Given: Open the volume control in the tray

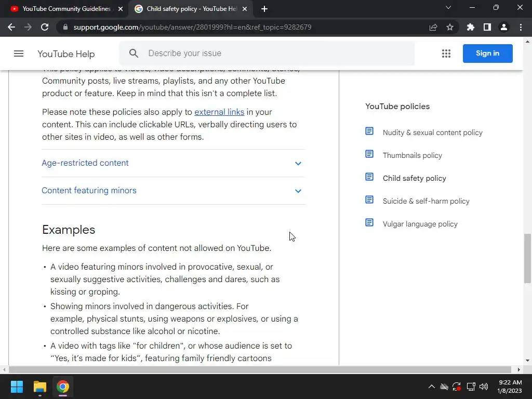Looking at the screenshot, I should tap(484, 387).
